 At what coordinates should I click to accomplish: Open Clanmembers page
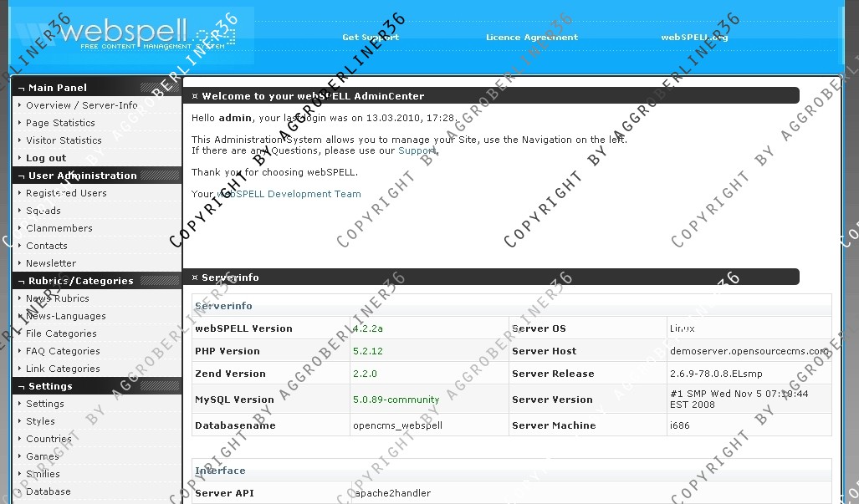coord(59,228)
